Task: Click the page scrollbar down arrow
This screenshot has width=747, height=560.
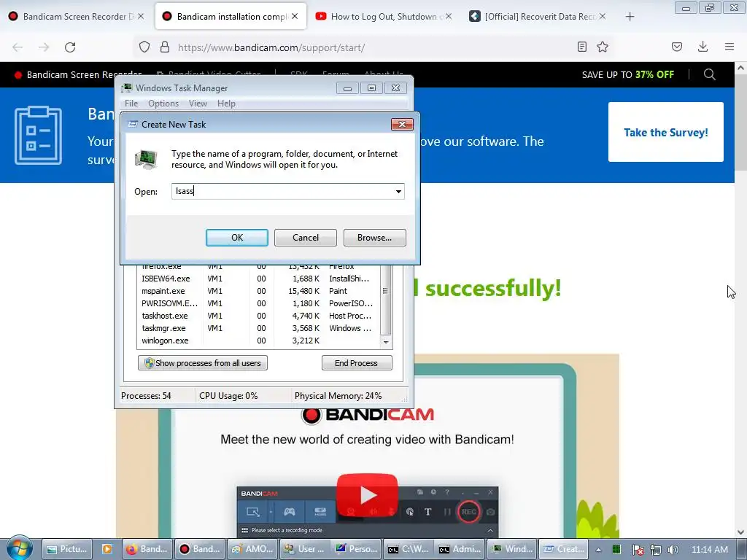Action: click(741, 532)
